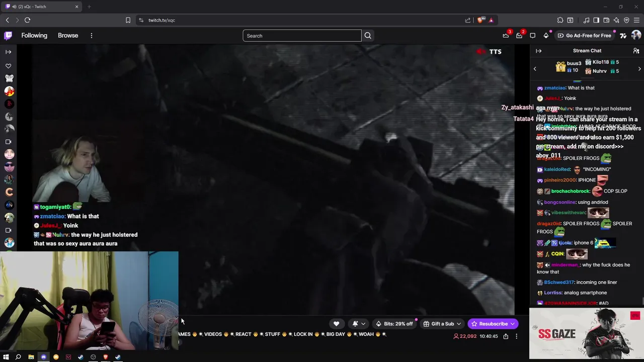This screenshot has width=644, height=362.
Task: Open a new browser tab
Action: tap(89, 7)
